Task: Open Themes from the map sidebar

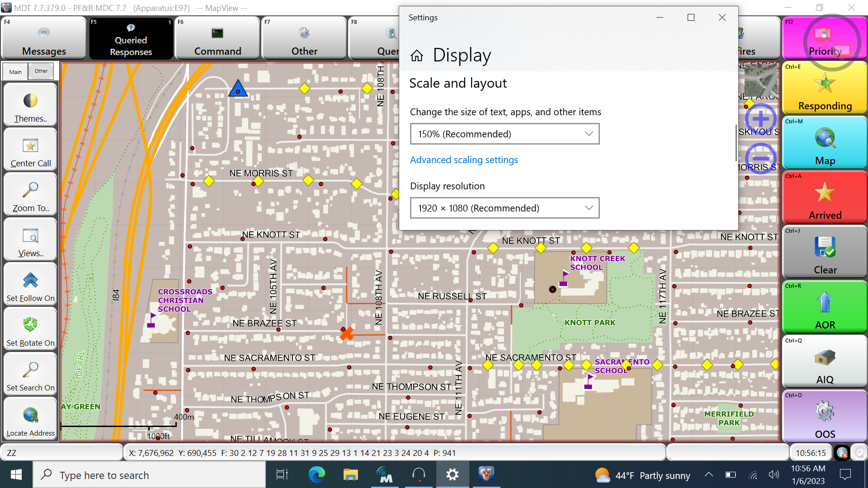Action: (x=30, y=104)
